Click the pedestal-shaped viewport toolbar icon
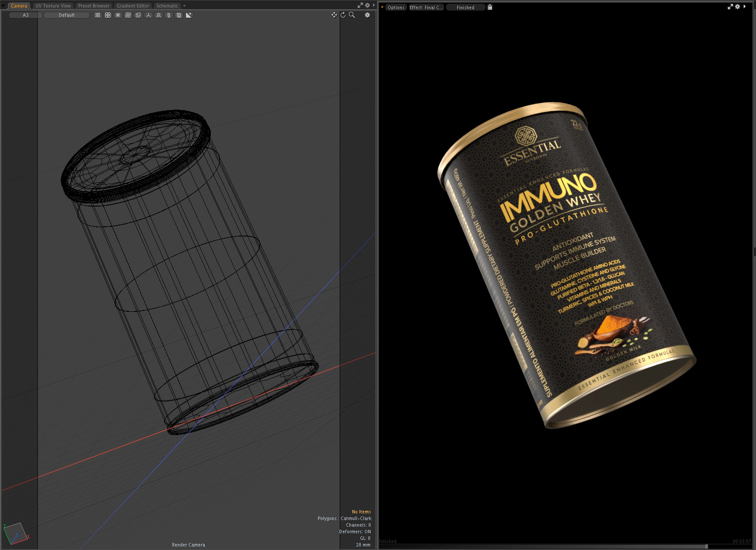 [158, 15]
